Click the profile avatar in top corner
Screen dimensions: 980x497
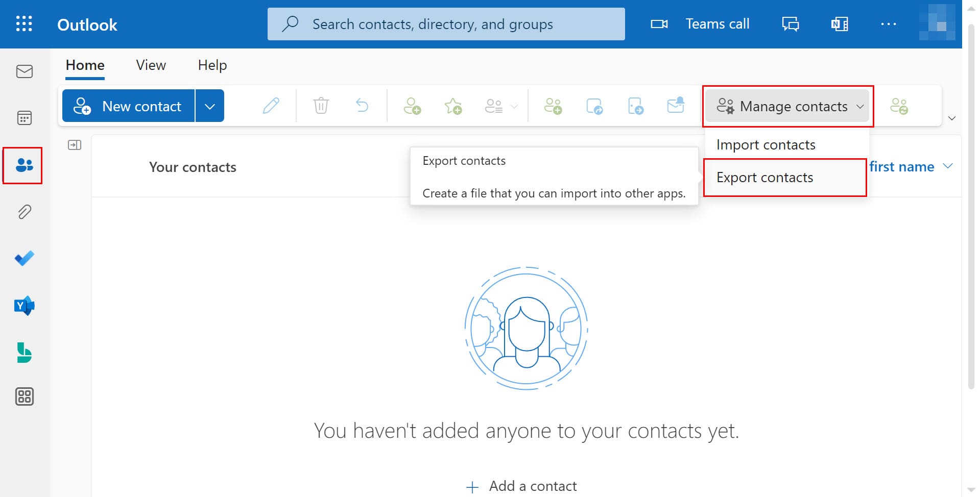[x=937, y=22]
